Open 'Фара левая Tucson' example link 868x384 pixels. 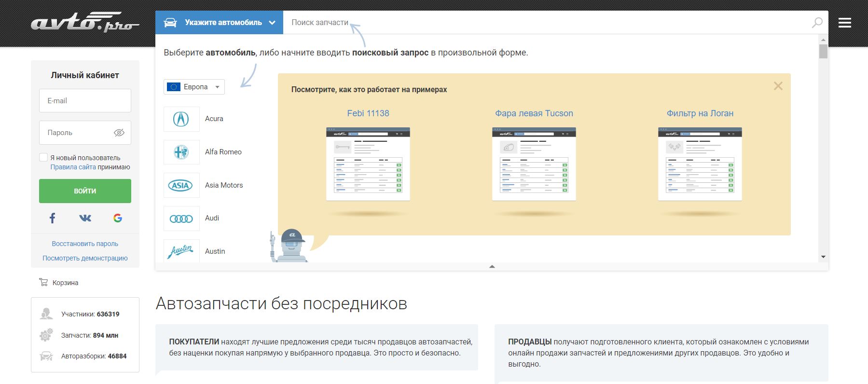click(x=534, y=113)
